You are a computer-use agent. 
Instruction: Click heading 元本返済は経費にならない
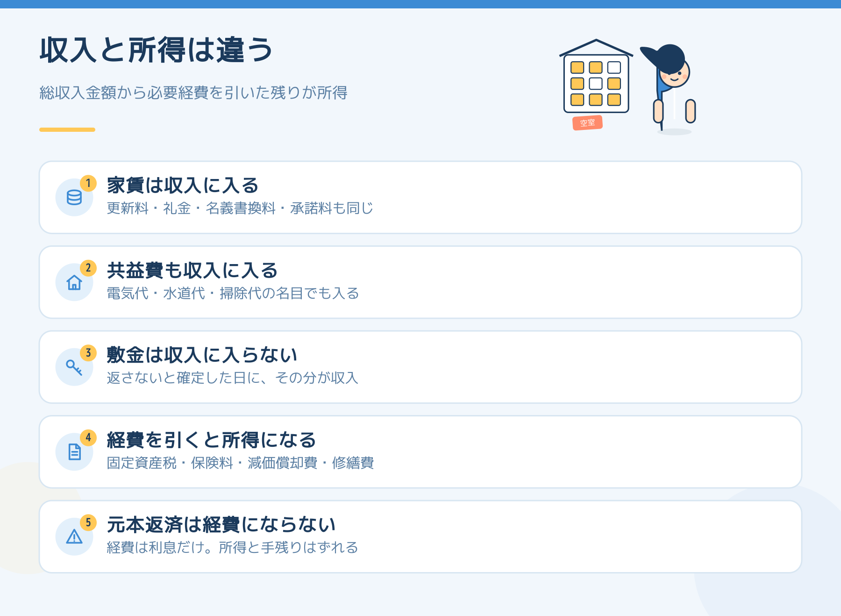[221, 525]
